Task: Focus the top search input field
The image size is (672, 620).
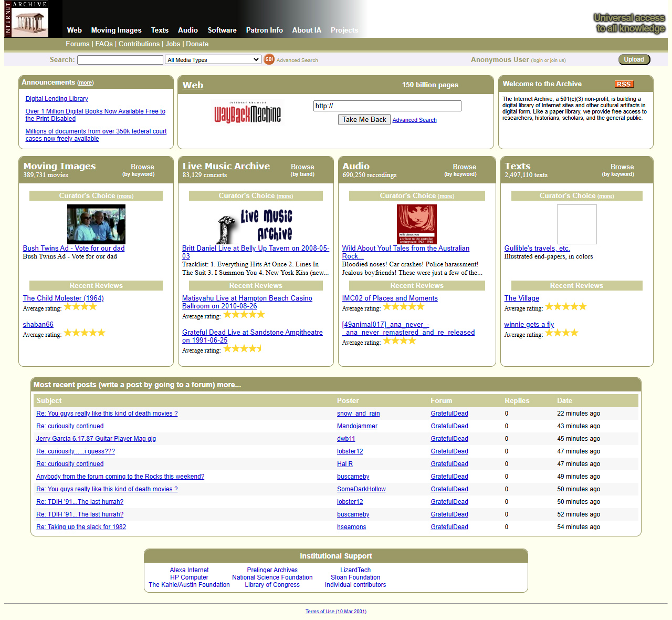Action: [x=120, y=60]
